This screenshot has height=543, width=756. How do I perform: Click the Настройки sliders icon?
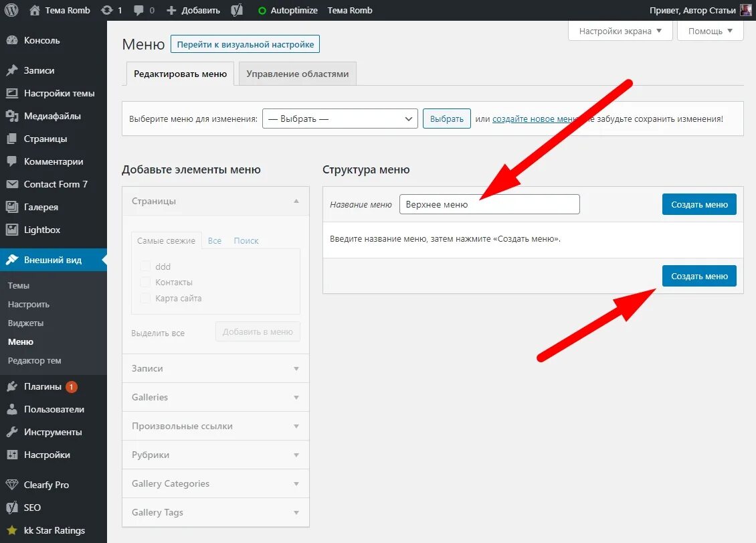pos(12,455)
